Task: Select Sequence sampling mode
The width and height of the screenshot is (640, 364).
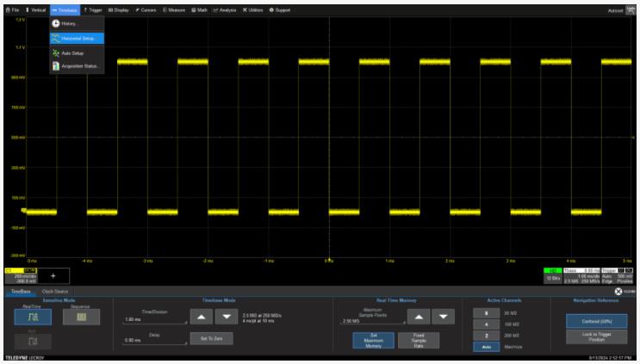Action: [80, 318]
